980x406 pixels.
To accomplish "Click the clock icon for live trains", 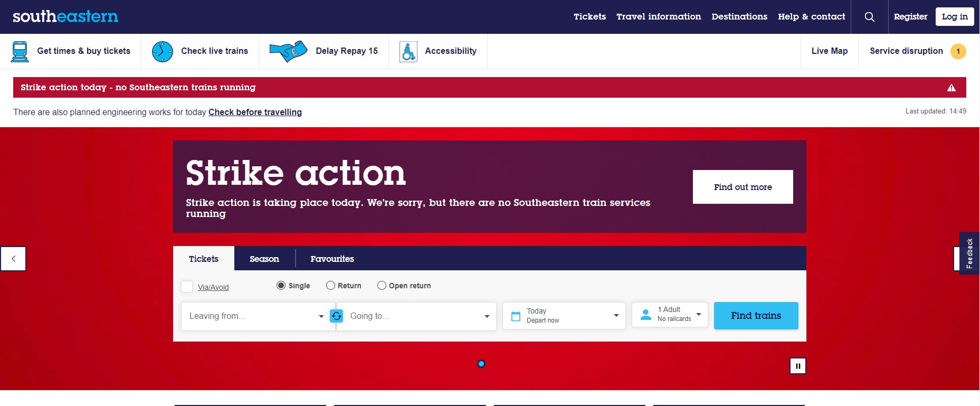I will click(163, 52).
